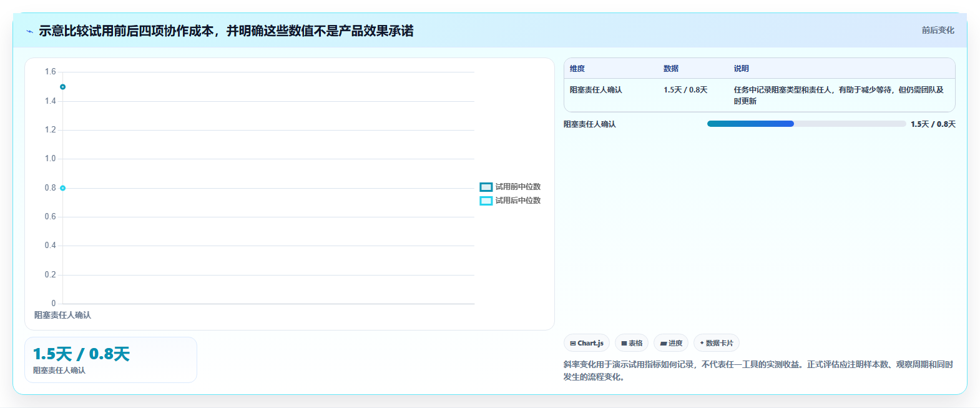980x408 pixels.
Task: Toggle 试用后中位数 legend swatch
Action: point(486,201)
